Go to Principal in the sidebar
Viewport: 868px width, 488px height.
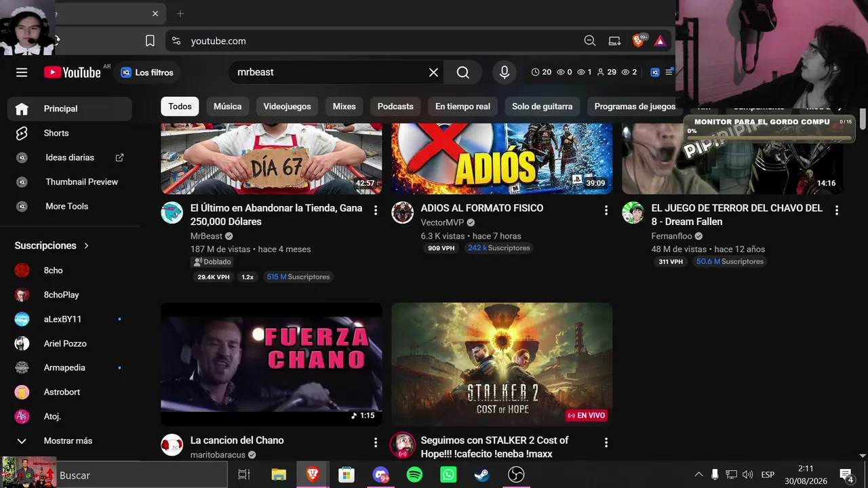69,108
